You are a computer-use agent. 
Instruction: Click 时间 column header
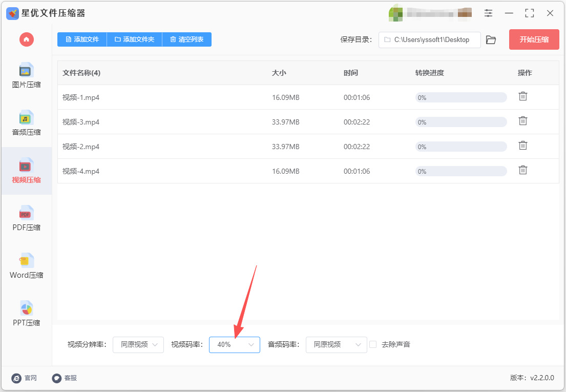[351, 73]
